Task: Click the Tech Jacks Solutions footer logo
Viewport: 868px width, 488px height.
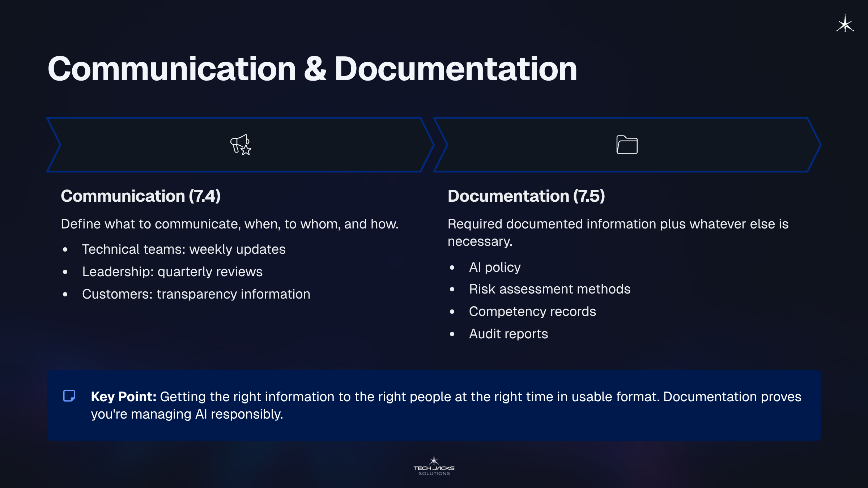Action: pyautogui.click(x=434, y=466)
